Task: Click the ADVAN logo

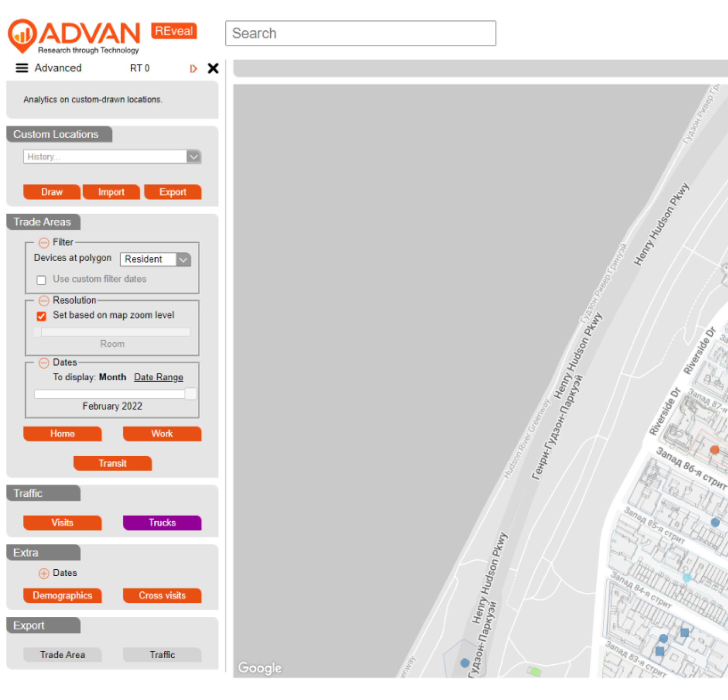Action: [74, 36]
